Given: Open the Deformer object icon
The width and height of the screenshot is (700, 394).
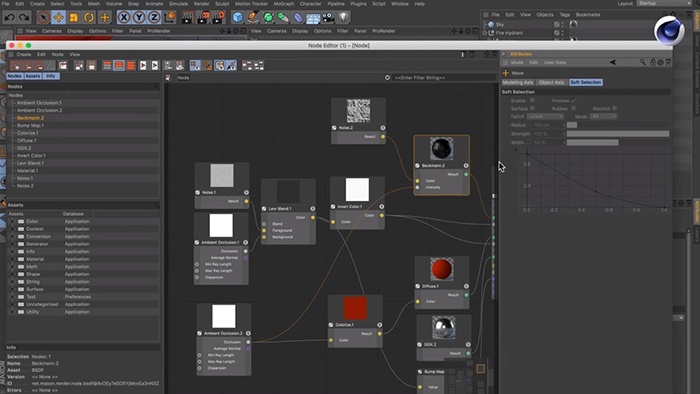Looking at the screenshot, I should tap(298, 17).
